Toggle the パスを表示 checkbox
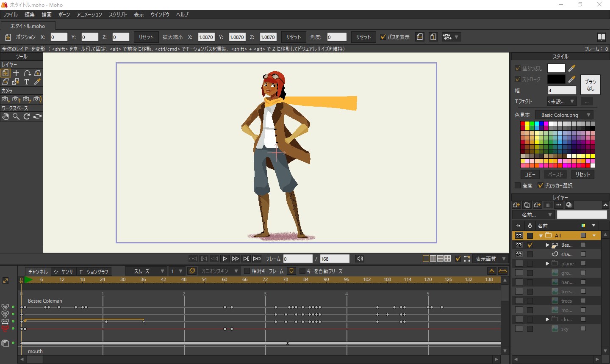 click(x=383, y=37)
